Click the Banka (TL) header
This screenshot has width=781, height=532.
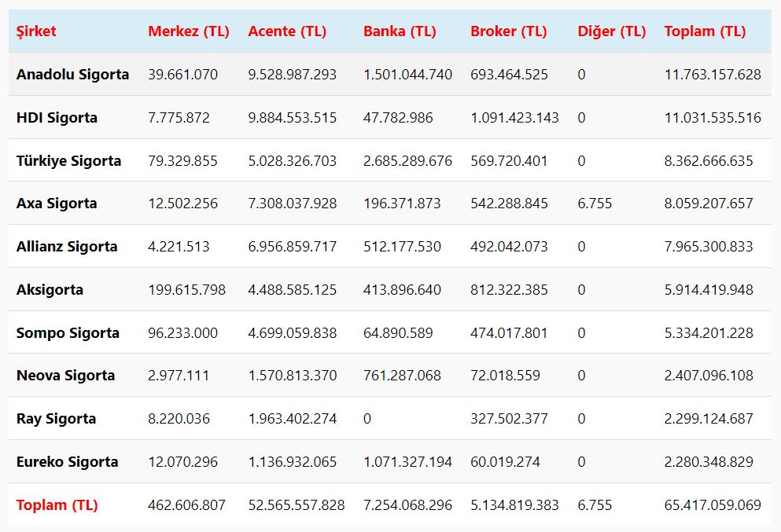click(x=400, y=31)
